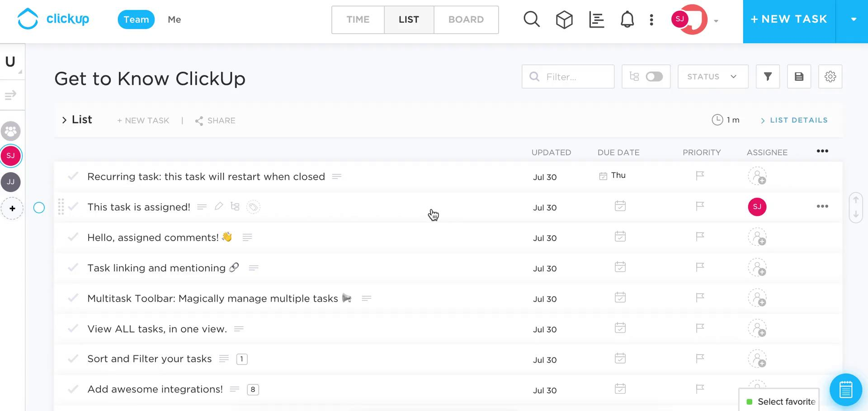Click edit pencil on 'This task is assigned!'
This screenshot has width=868, height=411.
coord(219,206)
